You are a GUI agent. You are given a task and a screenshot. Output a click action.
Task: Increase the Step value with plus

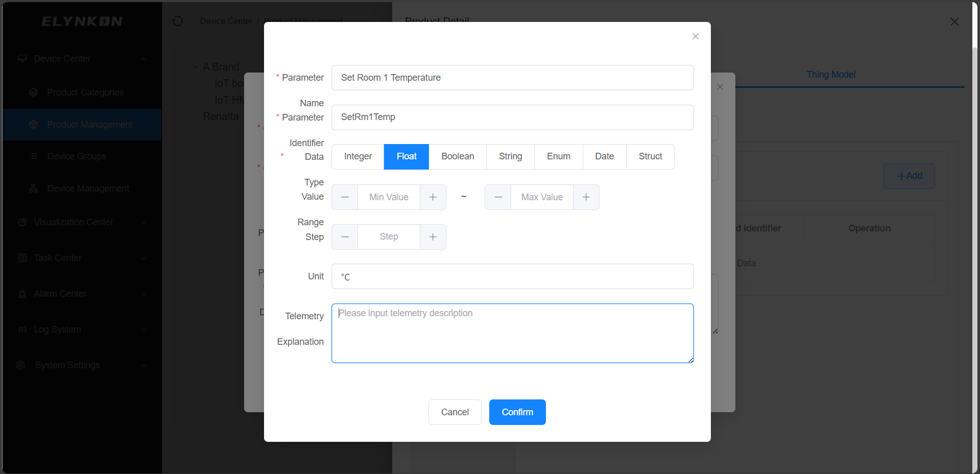tap(433, 237)
